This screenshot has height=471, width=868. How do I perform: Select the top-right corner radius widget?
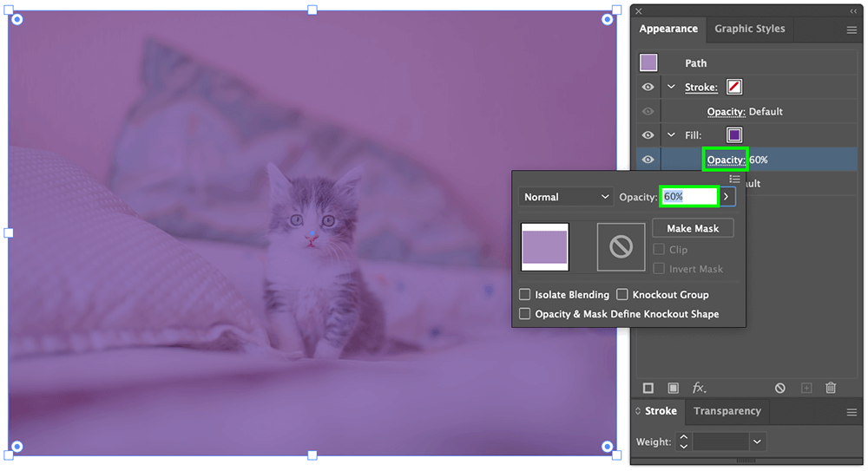[608, 20]
